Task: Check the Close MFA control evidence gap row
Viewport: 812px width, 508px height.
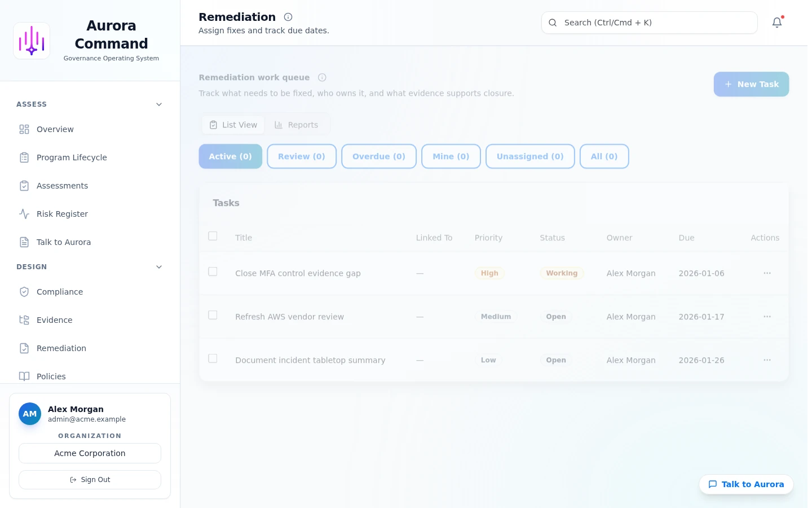Action: 213,271
